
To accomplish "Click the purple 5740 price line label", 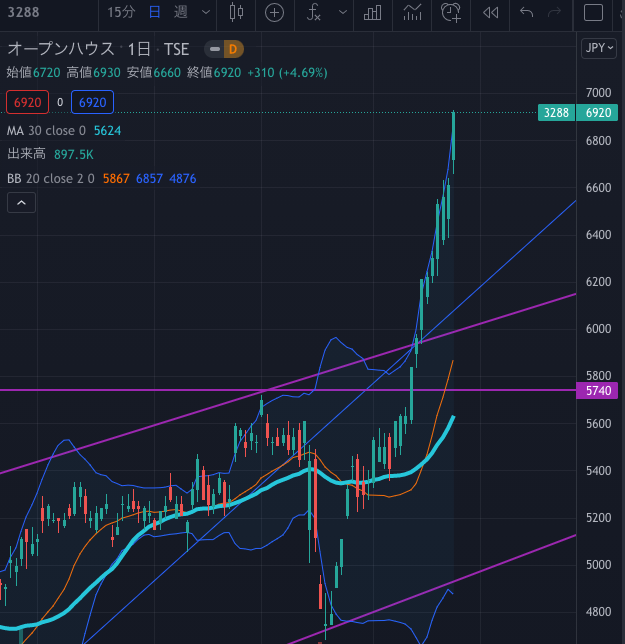I will [x=597, y=390].
